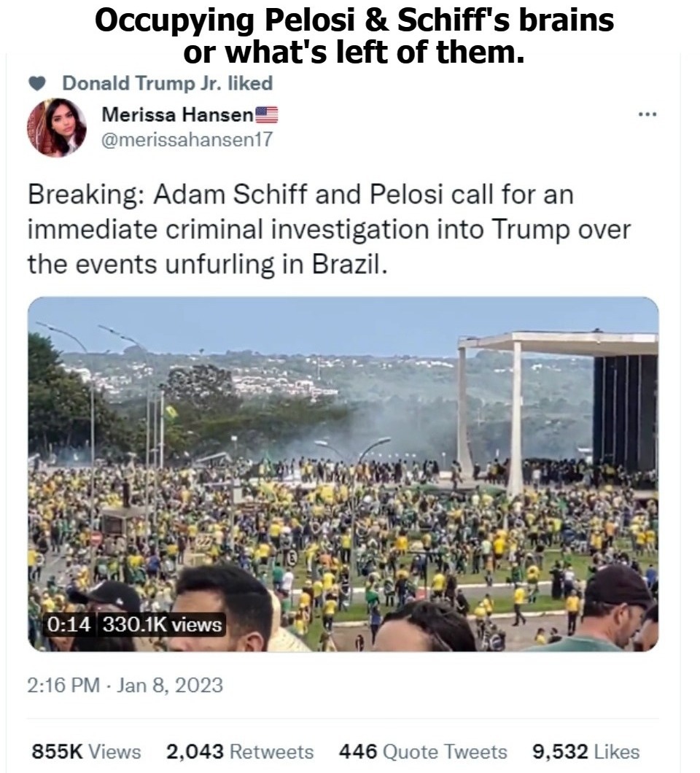Click the heart icon beside "Donald Trump Jr. liked"

point(36,82)
